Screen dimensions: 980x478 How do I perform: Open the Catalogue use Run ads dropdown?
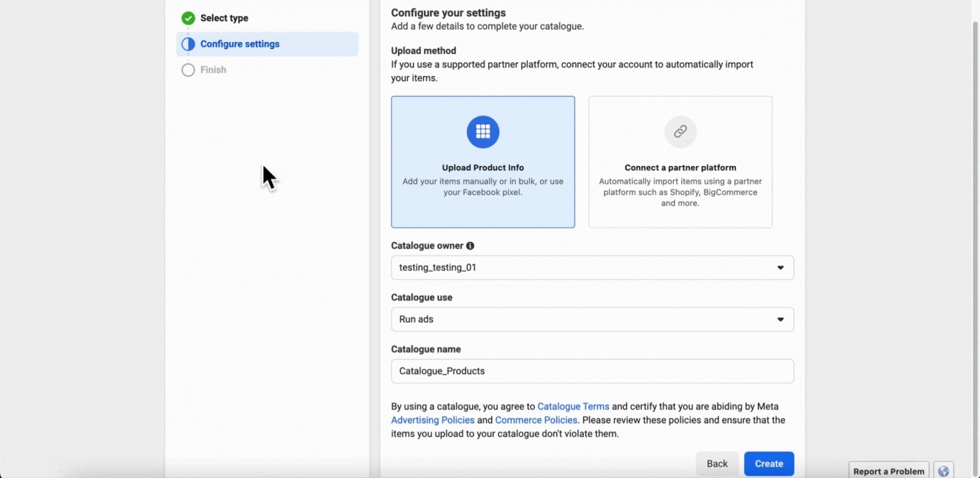coord(592,319)
